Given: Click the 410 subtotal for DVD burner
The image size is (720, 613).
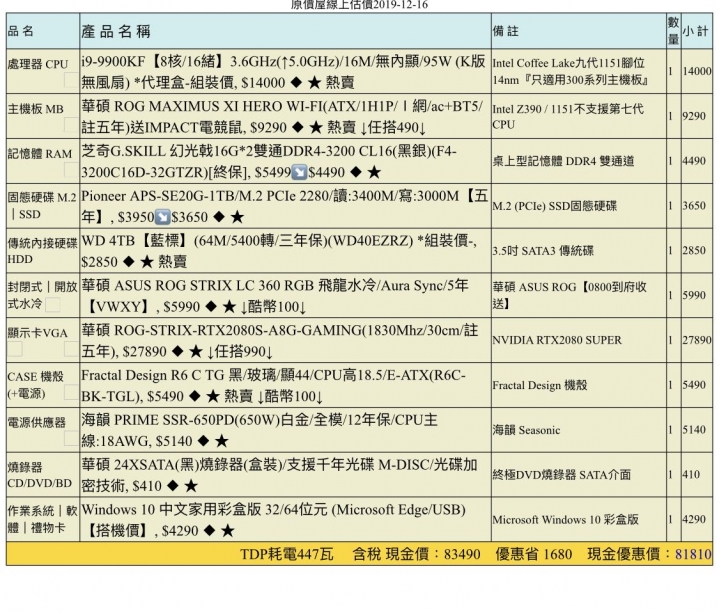Looking at the screenshot, I should point(692,474).
